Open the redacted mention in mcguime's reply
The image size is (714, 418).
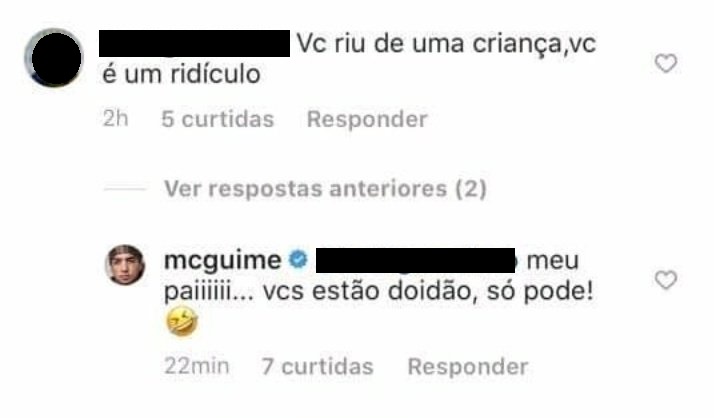(x=415, y=260)
